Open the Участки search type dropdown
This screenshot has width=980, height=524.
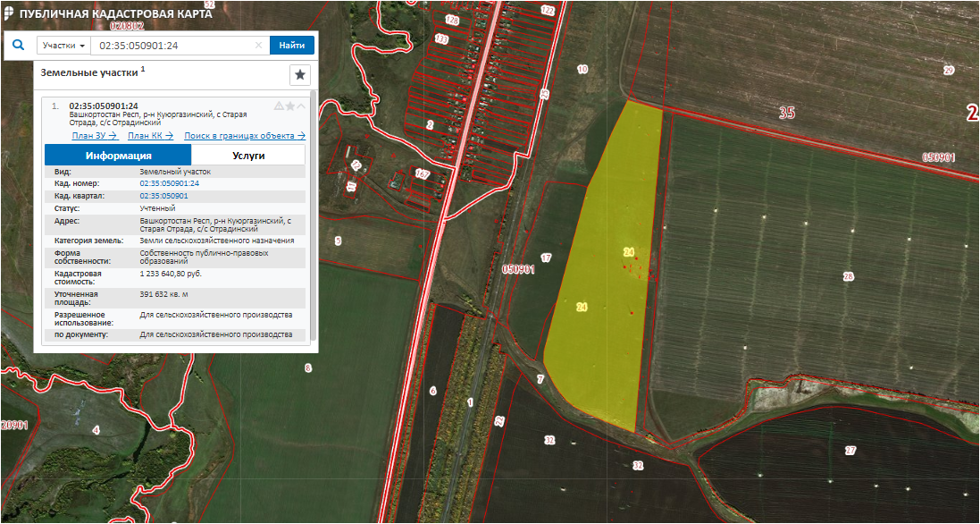pyautogui.click(x=63, y=46)
